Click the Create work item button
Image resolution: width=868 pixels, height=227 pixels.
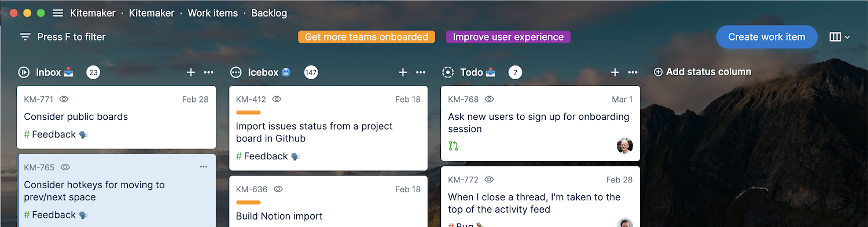click(x=767, y=37)
